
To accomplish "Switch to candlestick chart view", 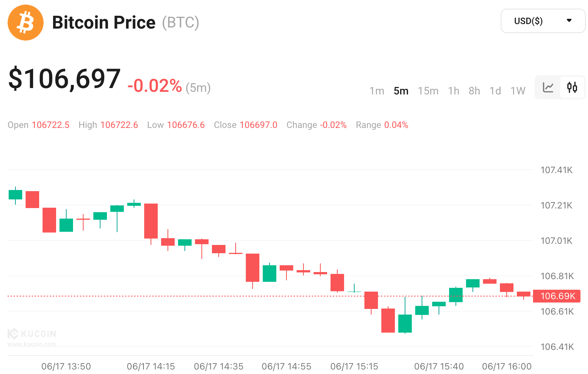I will [x=572, y=88].
